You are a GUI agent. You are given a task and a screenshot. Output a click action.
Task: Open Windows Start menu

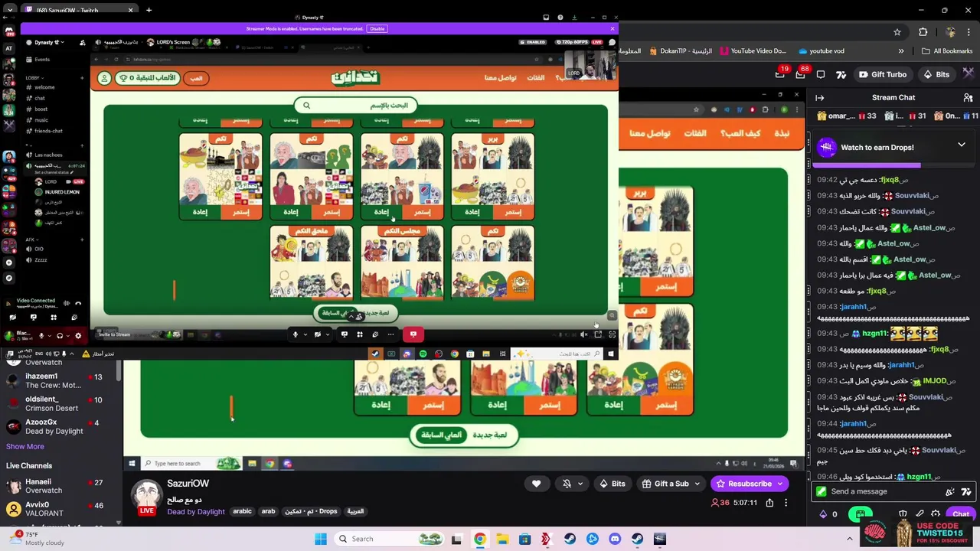point(321,539)
